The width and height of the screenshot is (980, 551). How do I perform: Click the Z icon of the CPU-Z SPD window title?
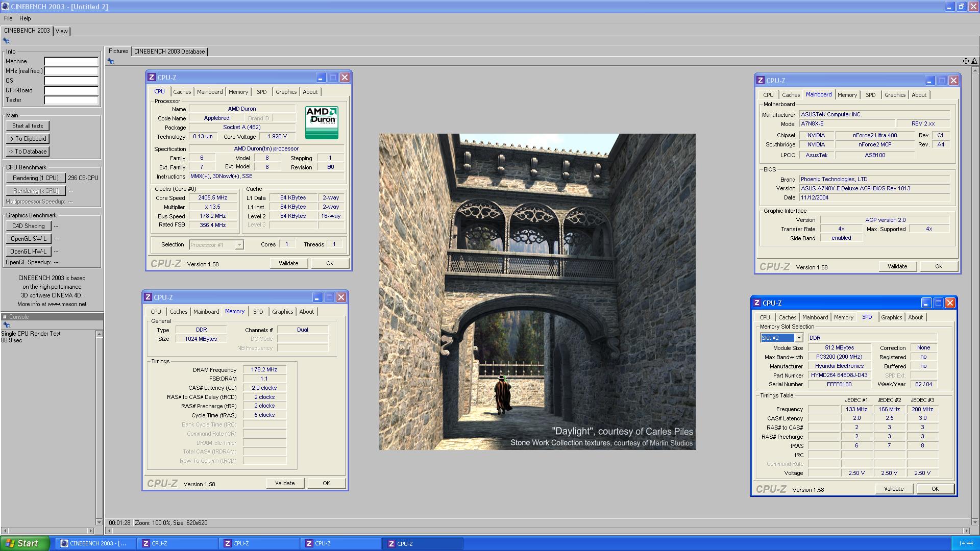tap(756, 303)
